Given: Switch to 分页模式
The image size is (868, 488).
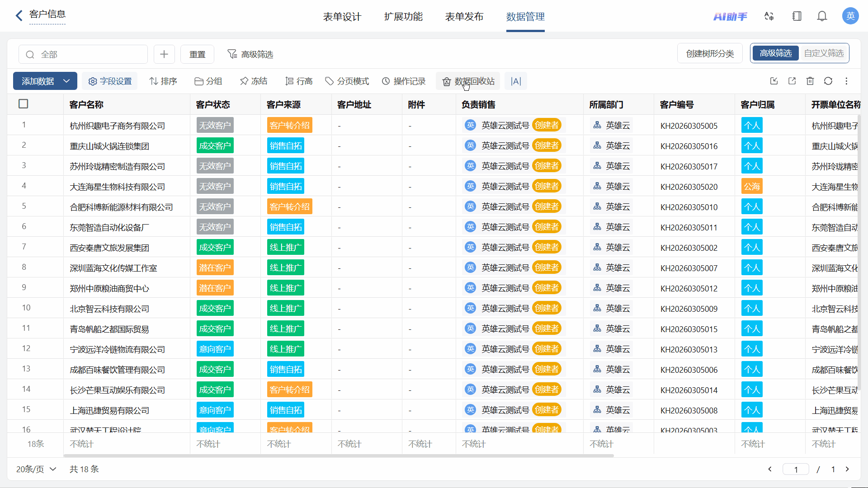Looking at the screenshot, I should point(347,81).
